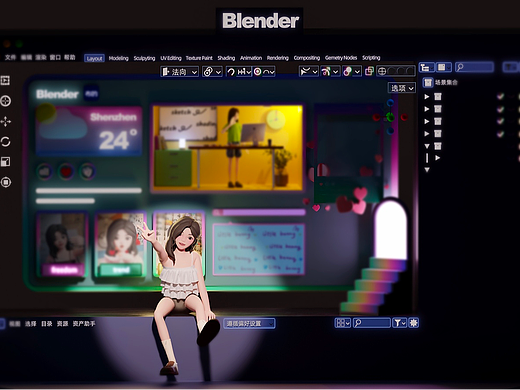Open the overlays dropdown with colored circles
This screenshot has width=520, height=390.
(352, 71)
